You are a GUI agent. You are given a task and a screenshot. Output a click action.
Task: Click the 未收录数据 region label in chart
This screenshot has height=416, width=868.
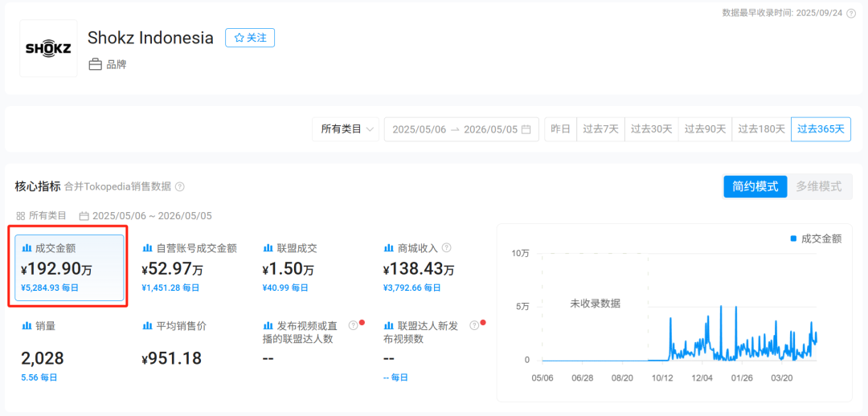click(595, 303)
